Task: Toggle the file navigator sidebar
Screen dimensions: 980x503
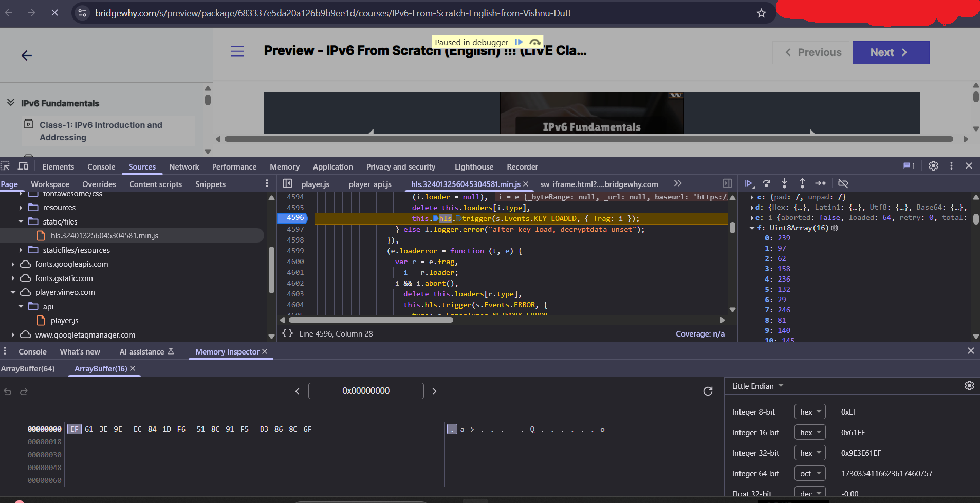Action: click(x=287, y=183)
